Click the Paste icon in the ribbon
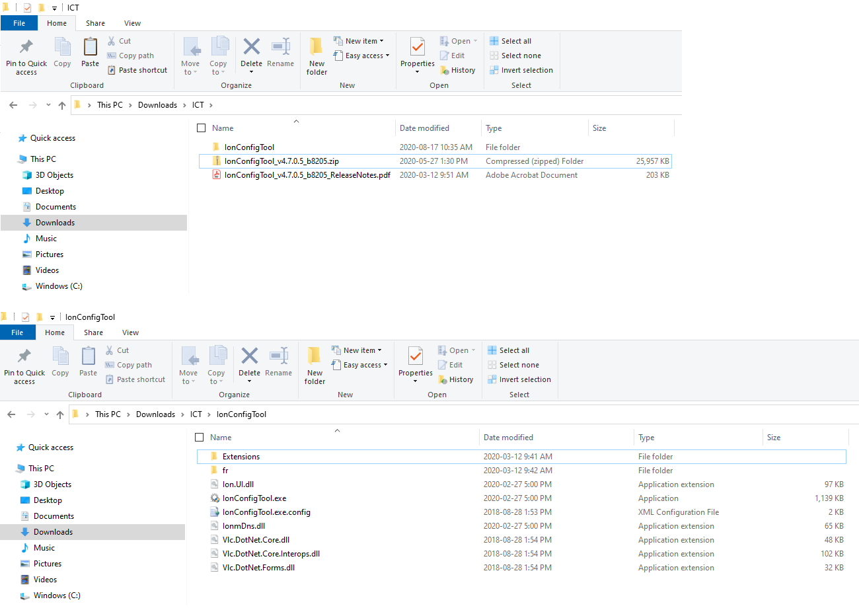The width and height of the screenshot is (859, 616). coord(89,53)
